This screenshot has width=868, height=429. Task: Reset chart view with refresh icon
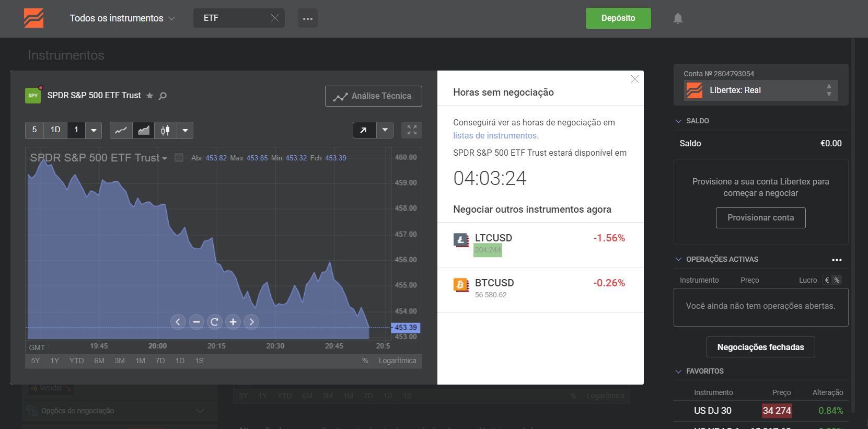tap(214, 322)
